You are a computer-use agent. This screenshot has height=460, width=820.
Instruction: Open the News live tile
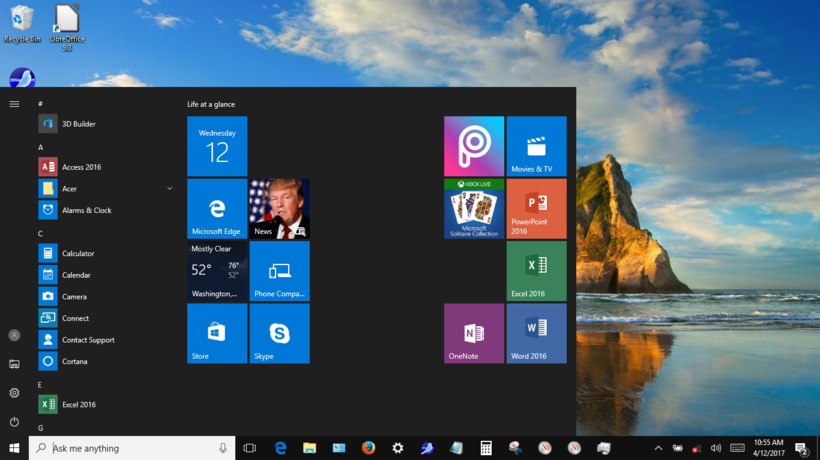(x=280, y=209)
